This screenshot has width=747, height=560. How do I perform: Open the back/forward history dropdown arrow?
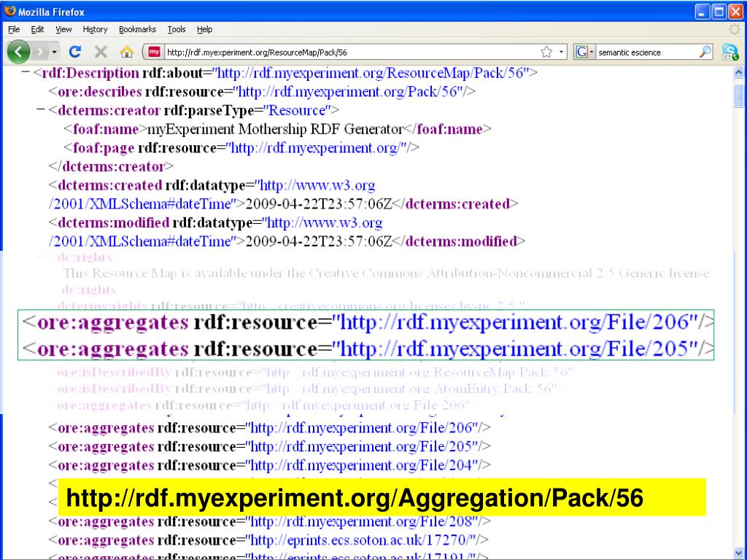pos(54,52)
